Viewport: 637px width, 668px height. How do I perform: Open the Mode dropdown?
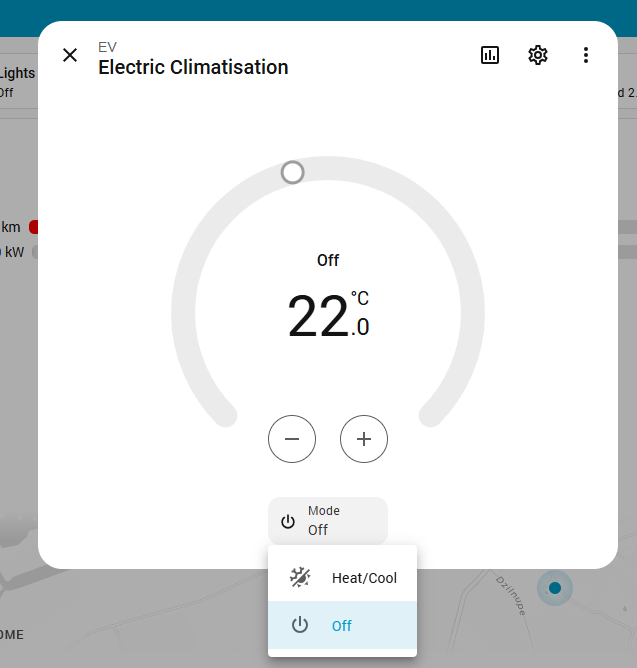pos(328,521)
